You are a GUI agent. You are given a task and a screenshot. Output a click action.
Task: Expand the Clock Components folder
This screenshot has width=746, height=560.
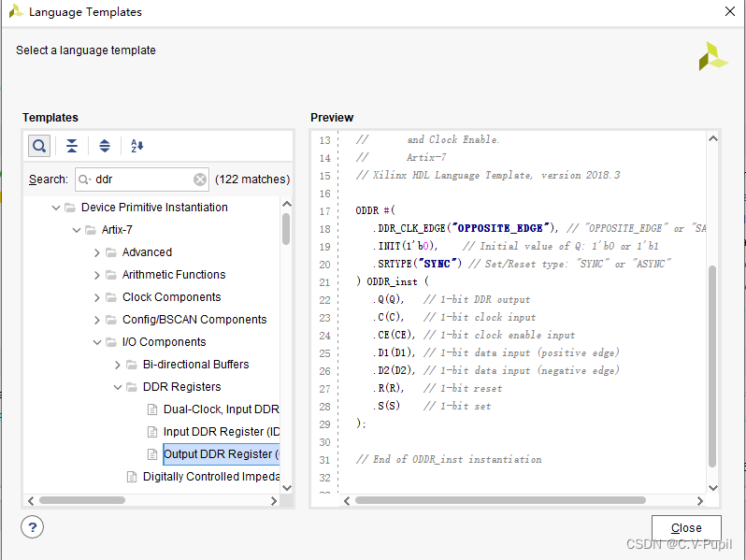[97, 297]
